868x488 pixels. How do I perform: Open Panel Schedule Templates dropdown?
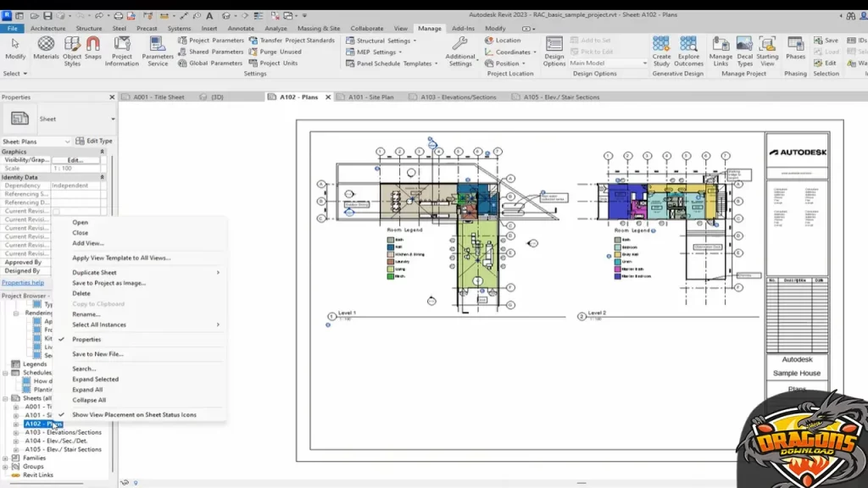(x=392, y=64)
